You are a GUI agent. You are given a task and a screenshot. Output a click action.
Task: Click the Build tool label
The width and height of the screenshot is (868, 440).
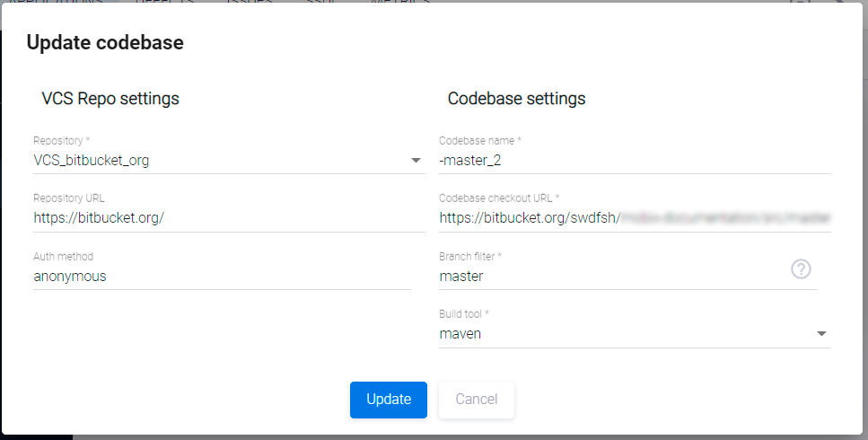click(x=463, y=314)
